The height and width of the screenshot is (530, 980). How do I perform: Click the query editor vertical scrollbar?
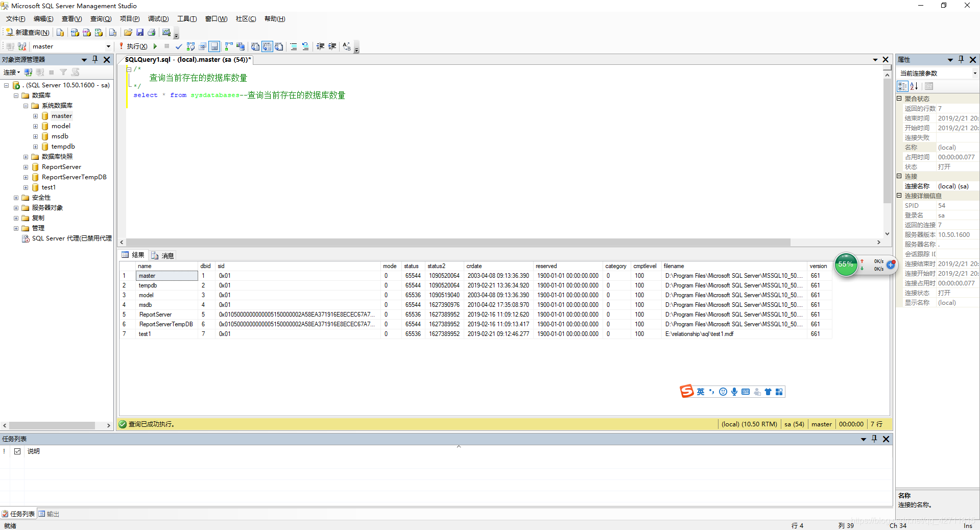tap(887, 140)
